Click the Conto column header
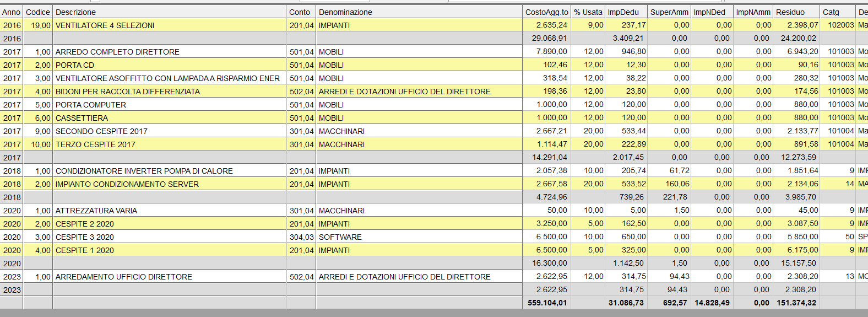This screenshot has width=868, height=317. (300, 12)
